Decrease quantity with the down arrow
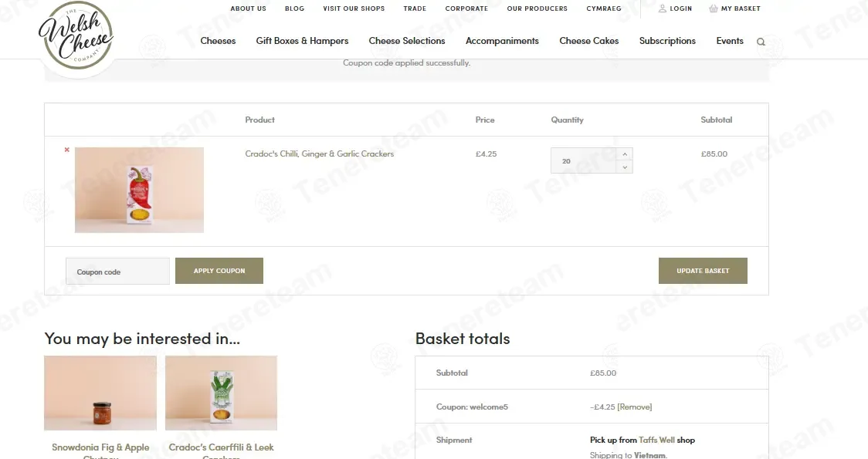868x459 pixels. pyautogui.click(x=625, y=167)
